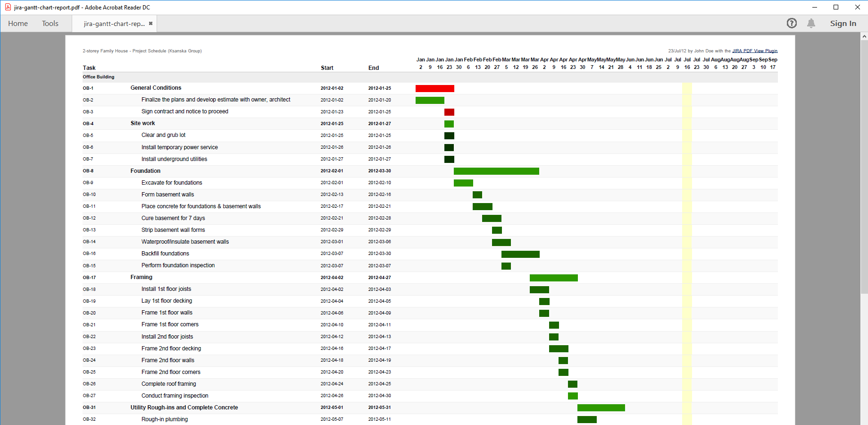Screen dimensions: 868x425
Task: Click the Utility Rough-ins green bar
Action: [x=601, y=407]
